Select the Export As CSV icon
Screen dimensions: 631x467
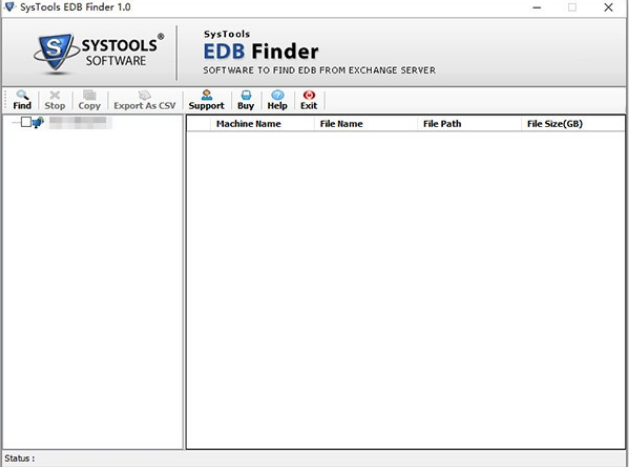click(x=144, y=99)
